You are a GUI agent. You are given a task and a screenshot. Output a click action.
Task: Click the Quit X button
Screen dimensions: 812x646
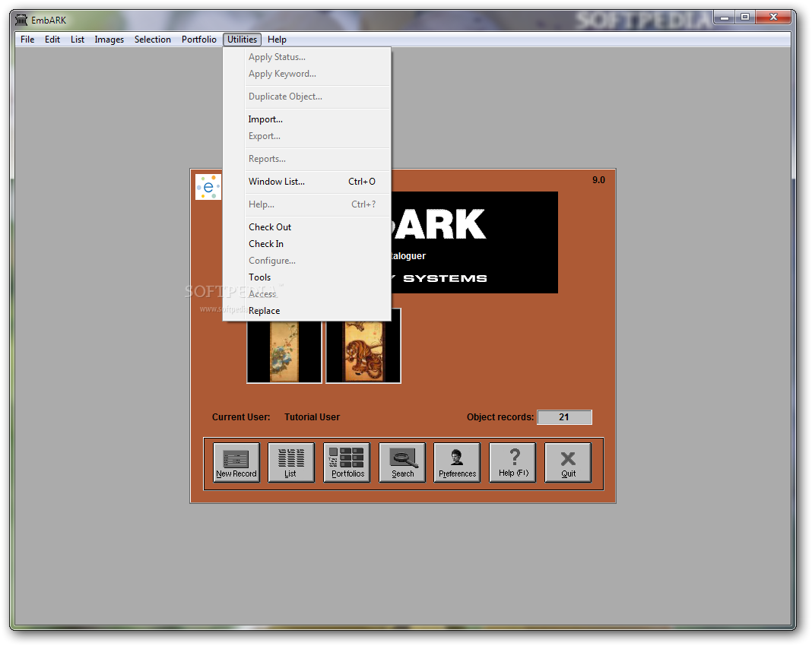[568, 462]
